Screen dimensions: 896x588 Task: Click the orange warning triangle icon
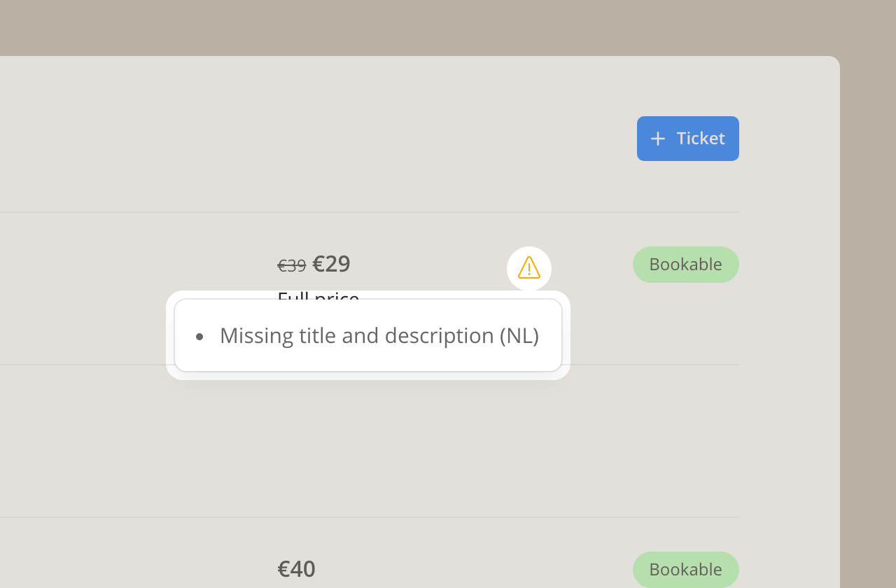coord(529,267)
